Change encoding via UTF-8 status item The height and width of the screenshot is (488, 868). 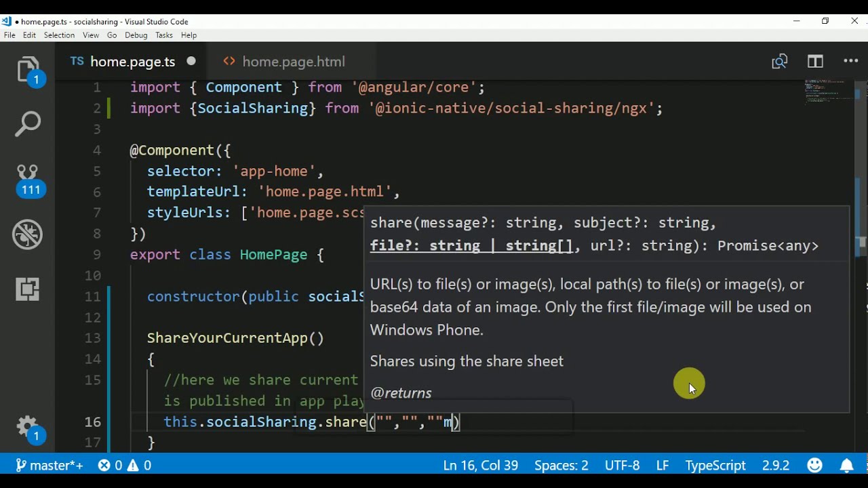pyautogui.click(x=622, y=465)
